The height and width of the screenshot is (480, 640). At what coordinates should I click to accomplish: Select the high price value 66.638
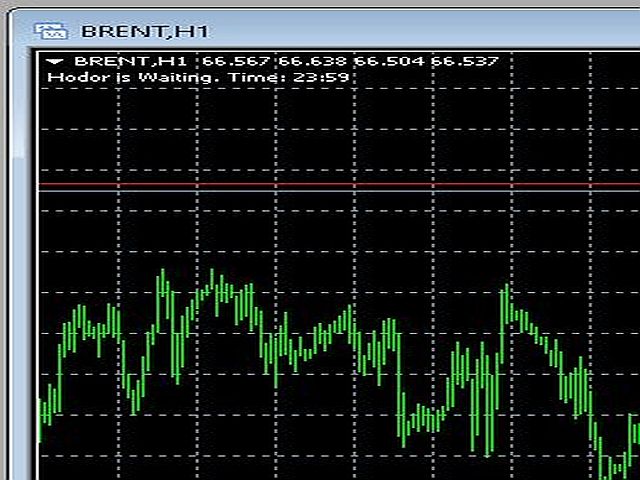click(x=312, y=62)
